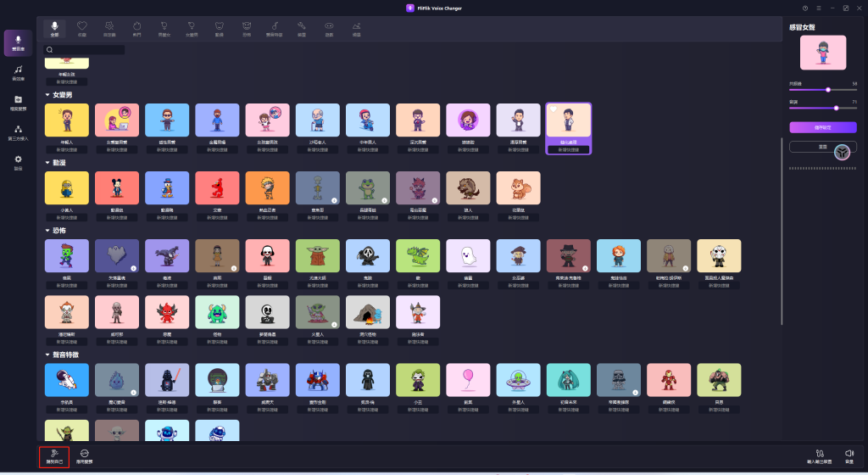
Task: Click add-hotkey button under Jason hockey-mask voice
Action: point(719,286)
